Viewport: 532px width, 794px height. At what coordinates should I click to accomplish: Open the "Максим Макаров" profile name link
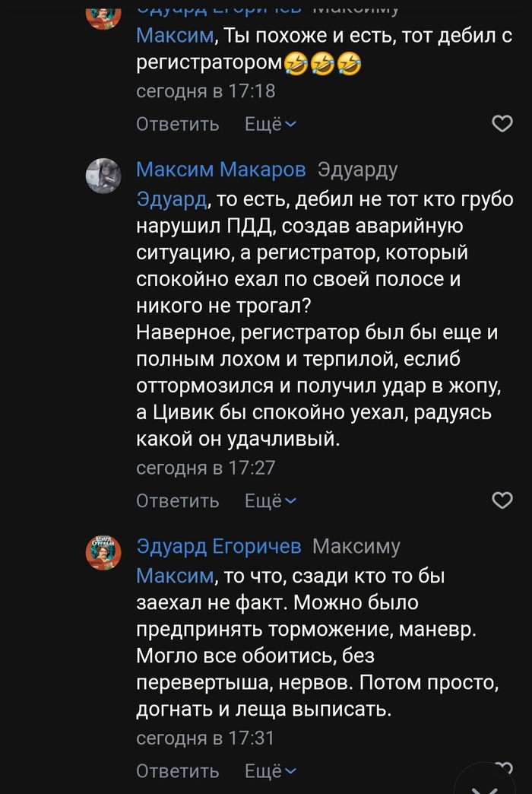[x=221, y=170]
